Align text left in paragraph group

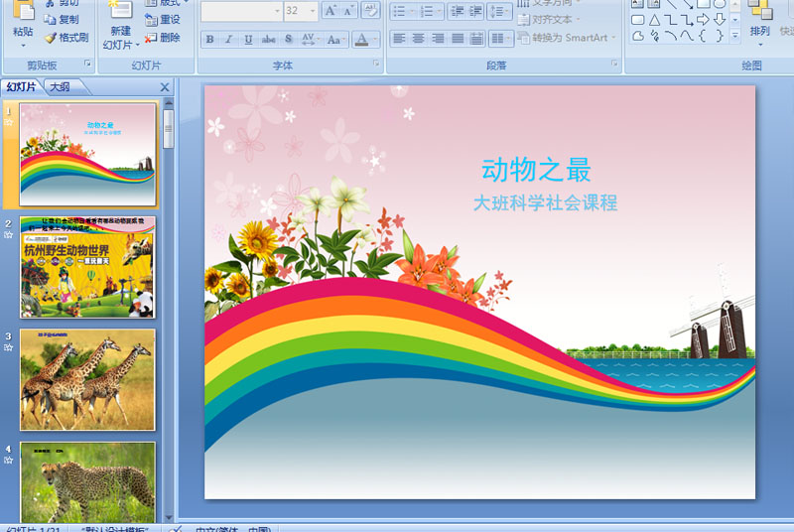(x=399, y=39)
